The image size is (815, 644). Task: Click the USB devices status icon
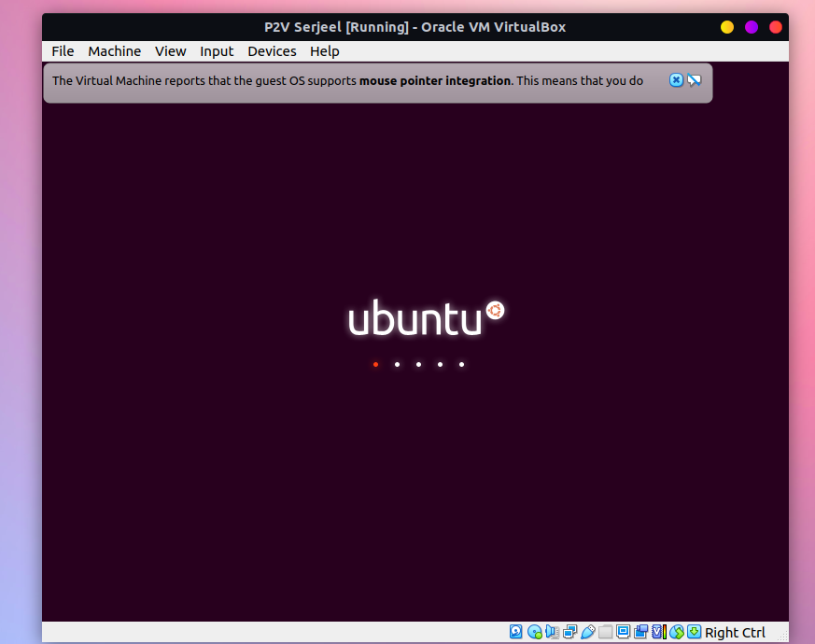click(x=588, y=632)
